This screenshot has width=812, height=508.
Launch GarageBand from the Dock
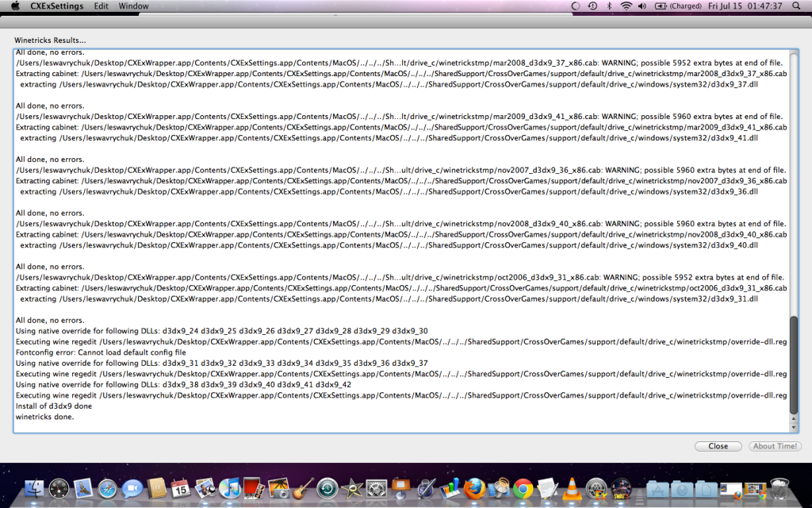coord(302,489)
